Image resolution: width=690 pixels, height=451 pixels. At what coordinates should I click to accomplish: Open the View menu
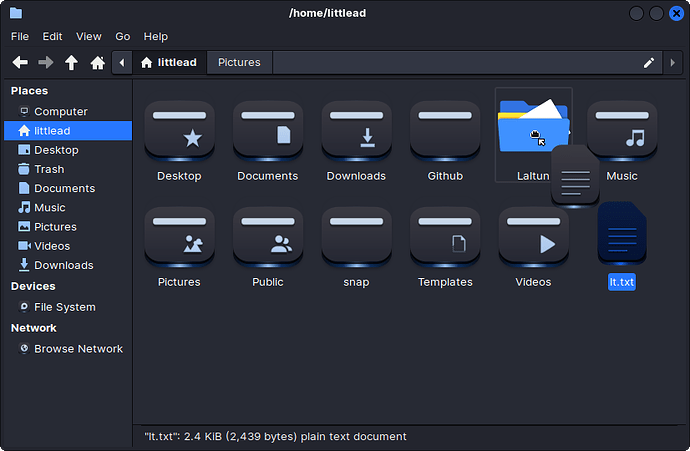[x=88, y=37]
